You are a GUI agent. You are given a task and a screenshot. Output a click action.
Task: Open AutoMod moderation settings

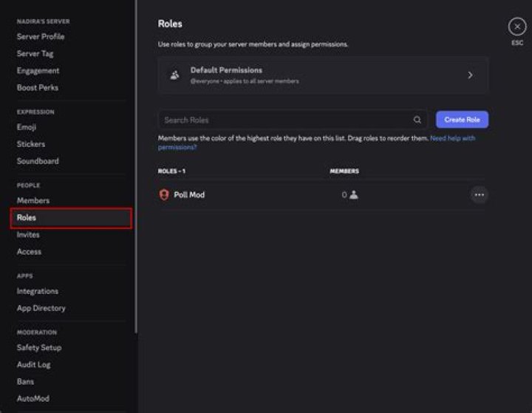pyautogui.click(x=33, y=398)
